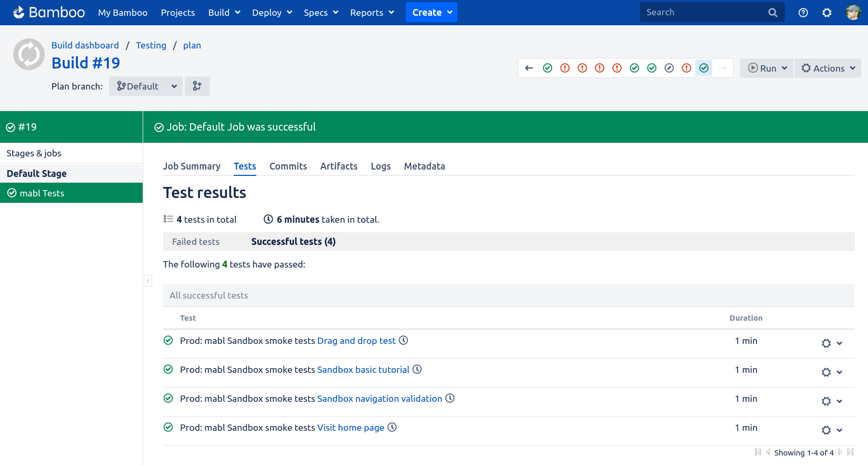Select the Tests tab
Viewport: 868px width, 465px height.
click(x=245, y=166)
